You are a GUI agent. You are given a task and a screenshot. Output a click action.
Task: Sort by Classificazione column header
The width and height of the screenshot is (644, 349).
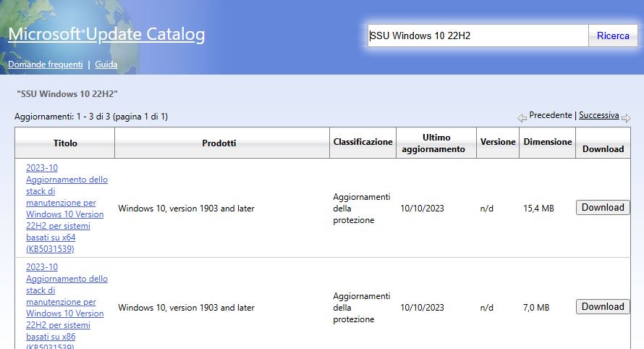[363, 142]
